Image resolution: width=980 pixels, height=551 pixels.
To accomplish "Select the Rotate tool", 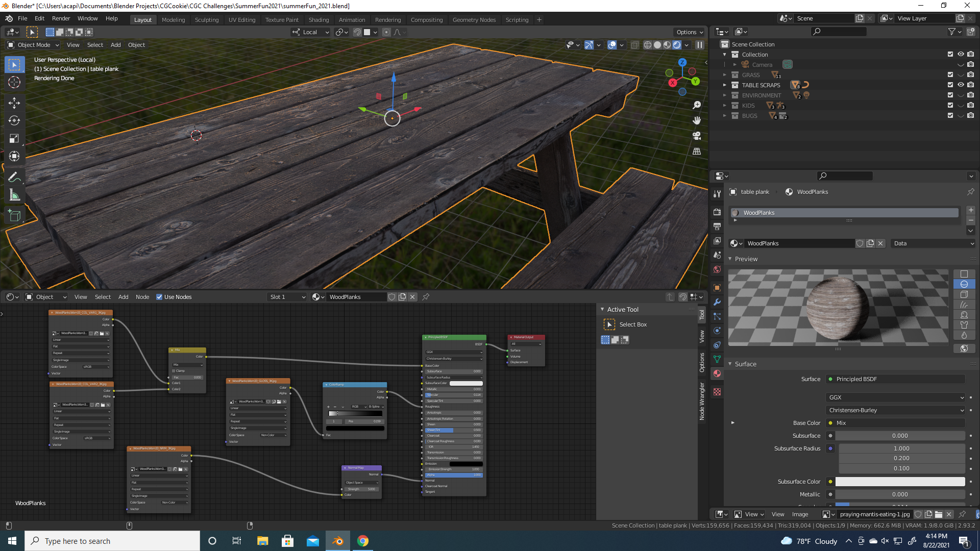I will pos(14,120).
